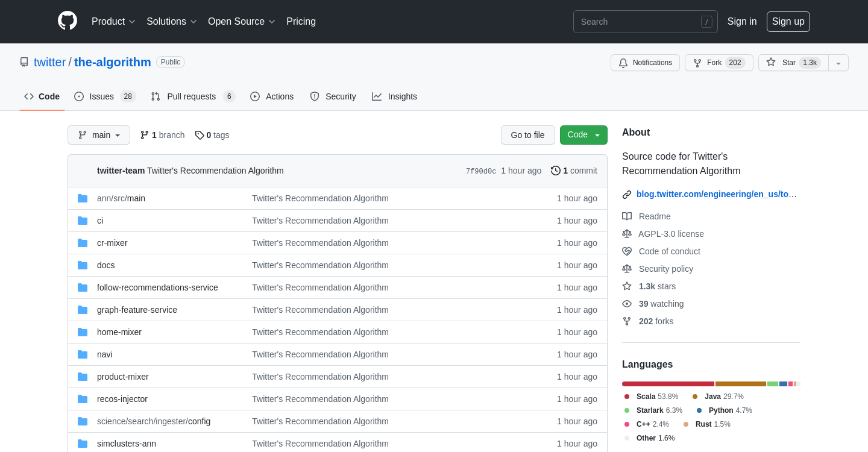Open the twitter owner link

coord(49,62)
